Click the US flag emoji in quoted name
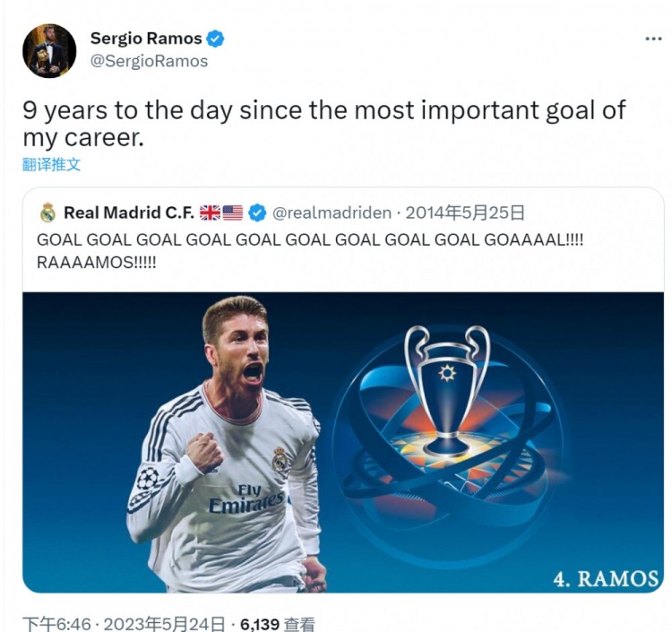This screenshot has width=672, height=632. [x=233, y=212]
